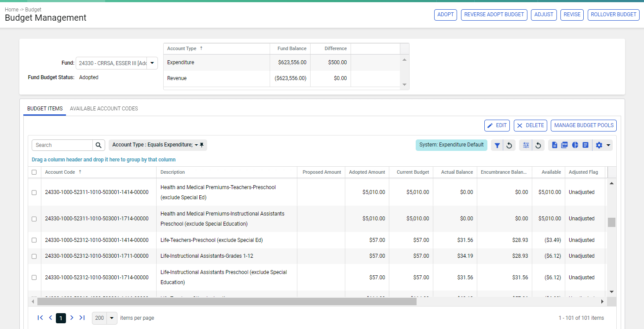644x329 pixels.
Task: Click the $500.00 Difference value
Action: tap(337, 62)
